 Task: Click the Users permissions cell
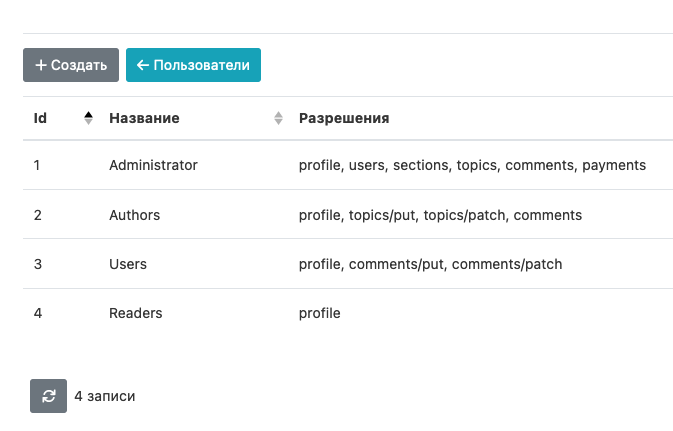pyautogui.click(x=430, y=264)
